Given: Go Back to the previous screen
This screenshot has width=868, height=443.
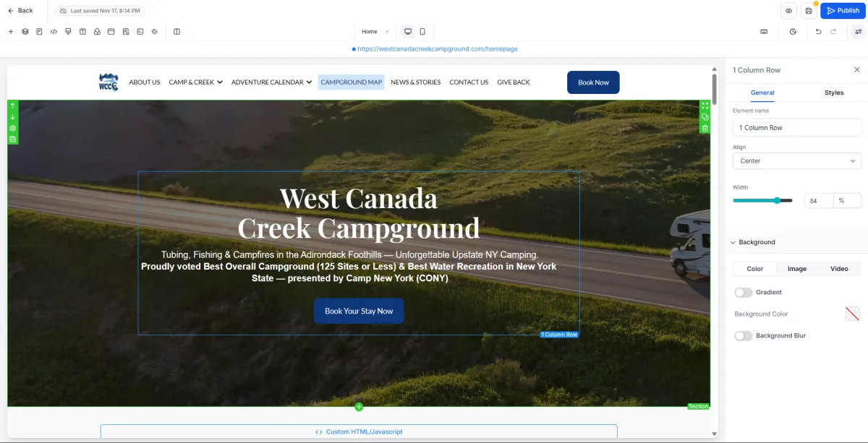Looking at the screenshot, I should tap(20, 11).
